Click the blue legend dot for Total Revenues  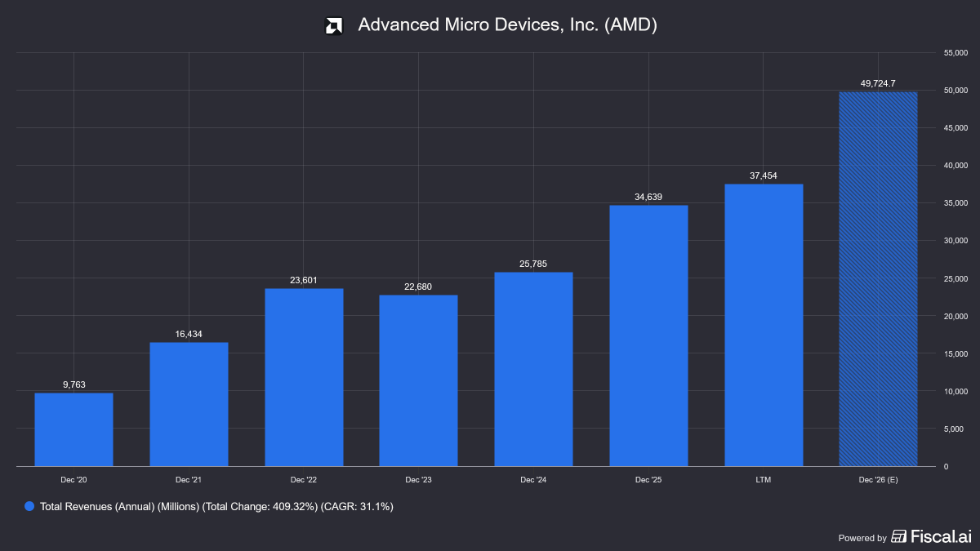click(29, 507)
